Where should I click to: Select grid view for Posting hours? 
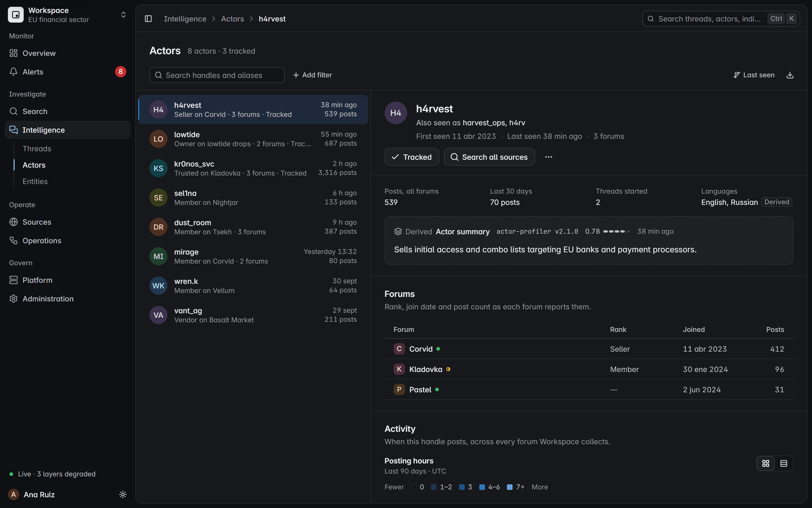click(766, 464)
